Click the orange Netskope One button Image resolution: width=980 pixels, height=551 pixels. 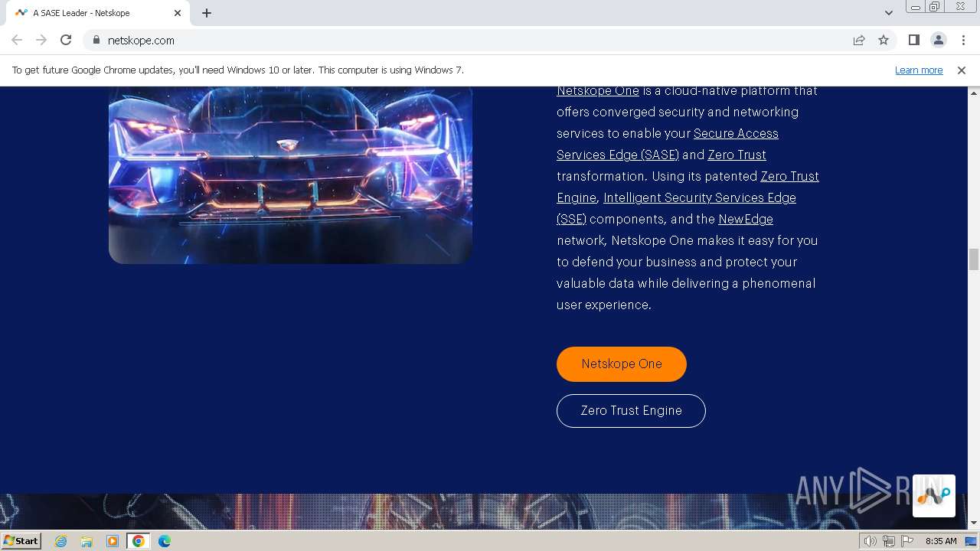(x=622, y=364)
